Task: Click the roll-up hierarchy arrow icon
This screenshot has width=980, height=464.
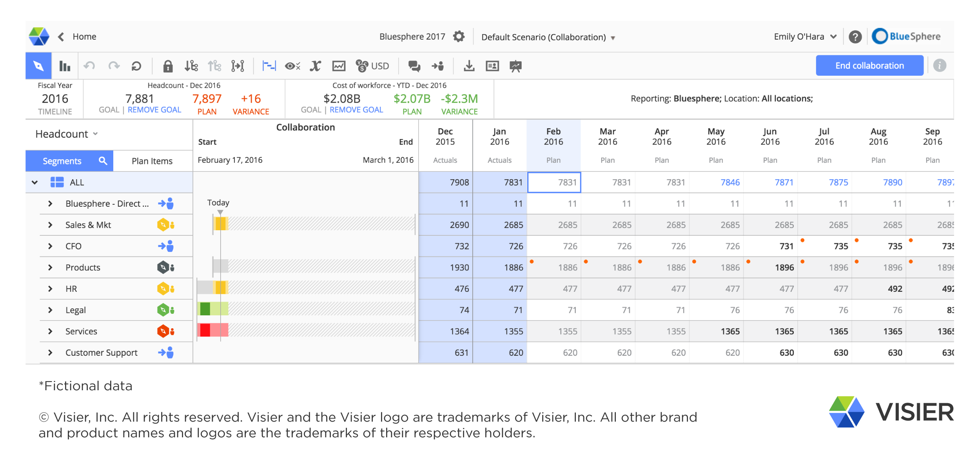Action: [x=214, y=66]
